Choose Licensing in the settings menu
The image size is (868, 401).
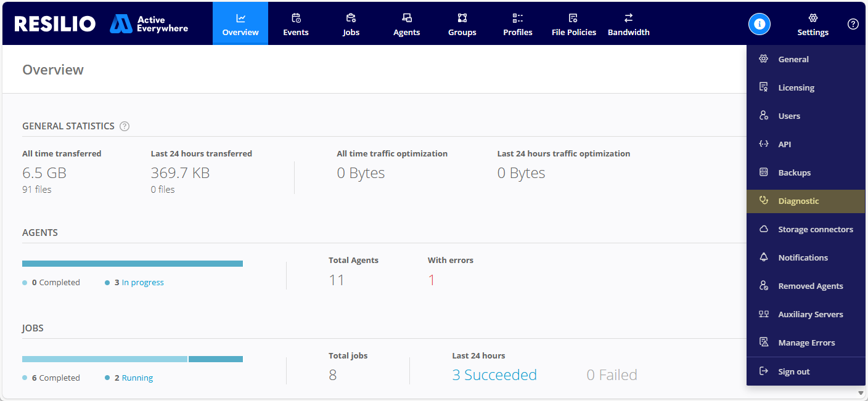tap(796, 87)
